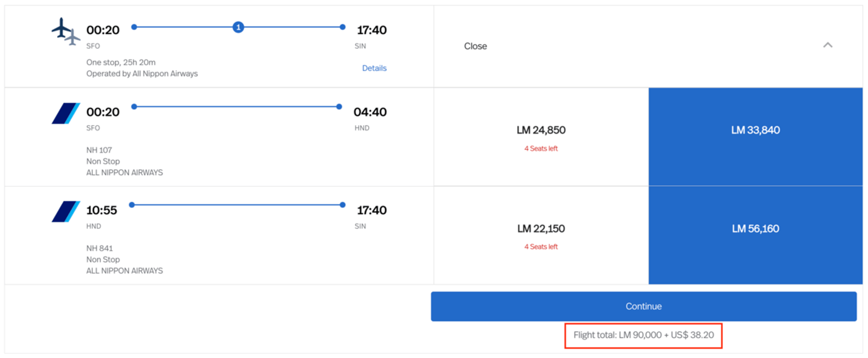Click the connecting planes icon

coord(66,31)
